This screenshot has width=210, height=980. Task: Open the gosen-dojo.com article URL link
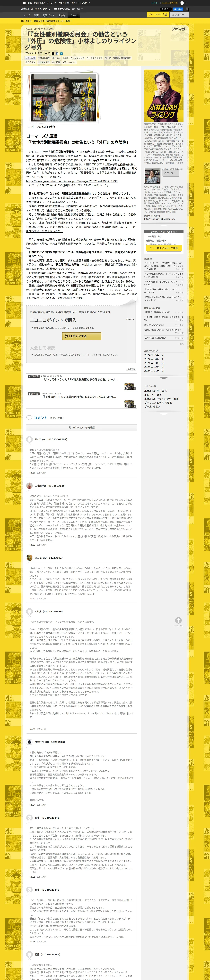tap(72, 181)
